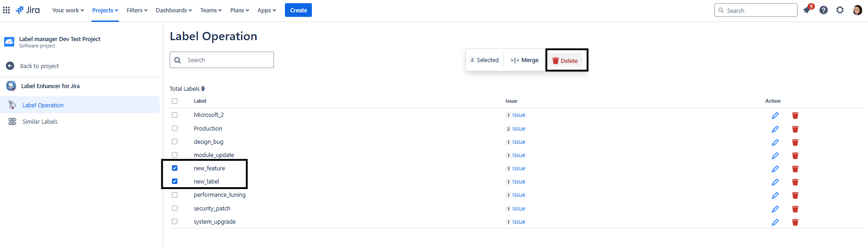Click the Delete button for selected labels
This screenshot has width=868, height=247.
[x=565, y=61]
